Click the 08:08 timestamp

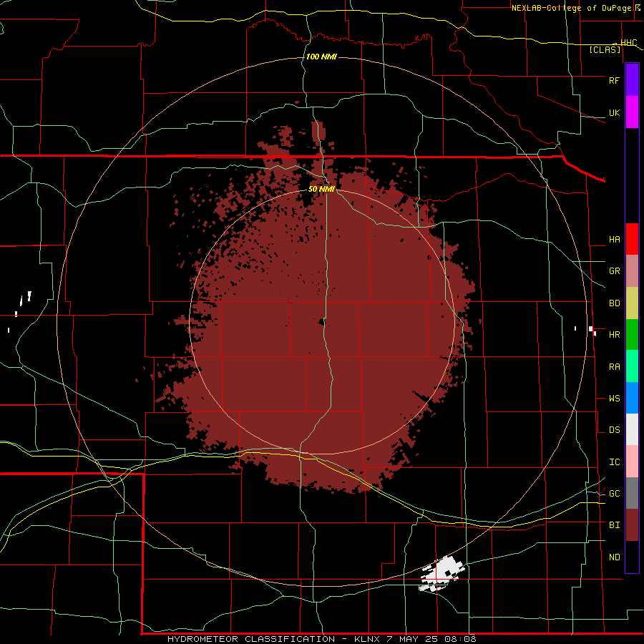click(x=459, y=639)
